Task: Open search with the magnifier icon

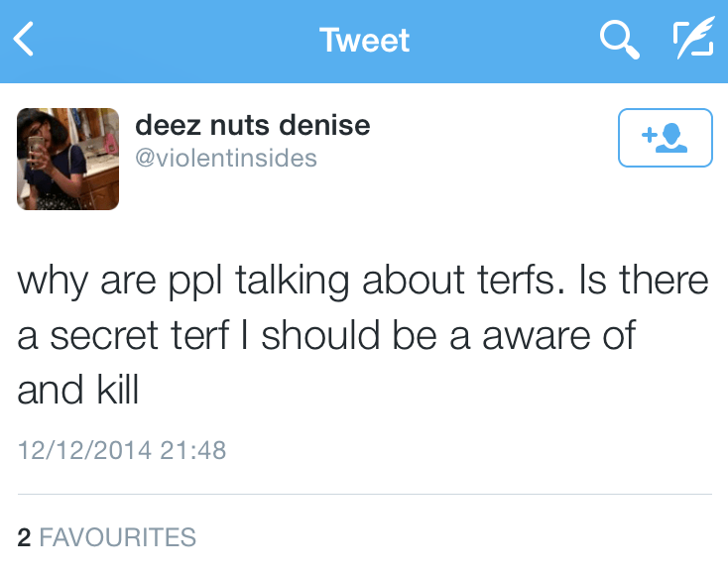Action: point(619,41)
